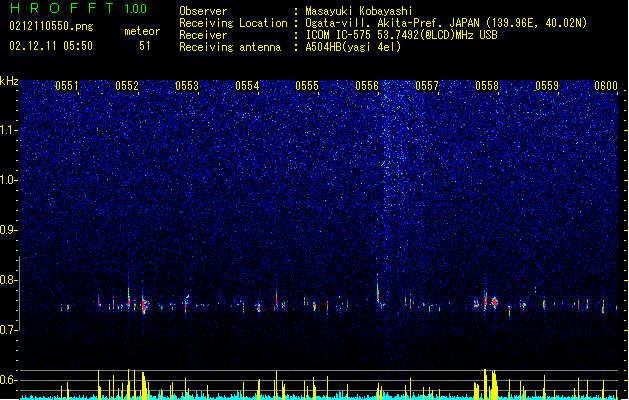Click the 0553 time marker
The height and width of the screenshot is (400, 629).
(x=187, y=86)
